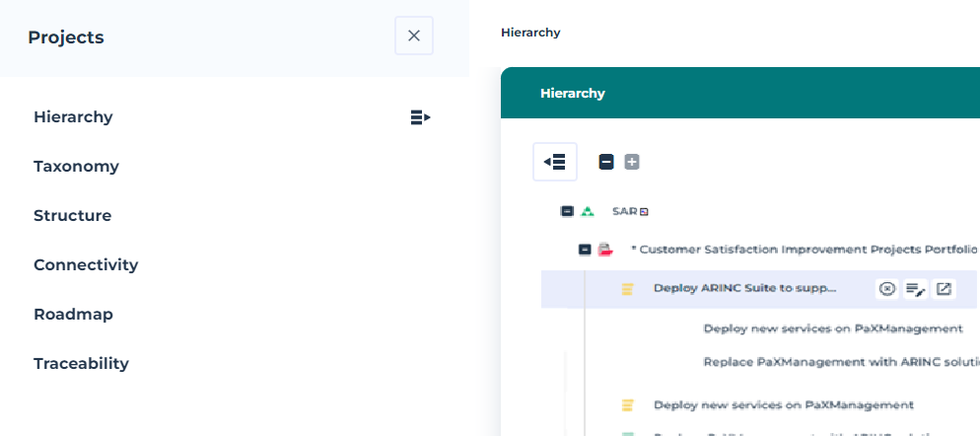Click the green SAR organization icon
This screenshot has width=980, height=436.
[588, 211]
